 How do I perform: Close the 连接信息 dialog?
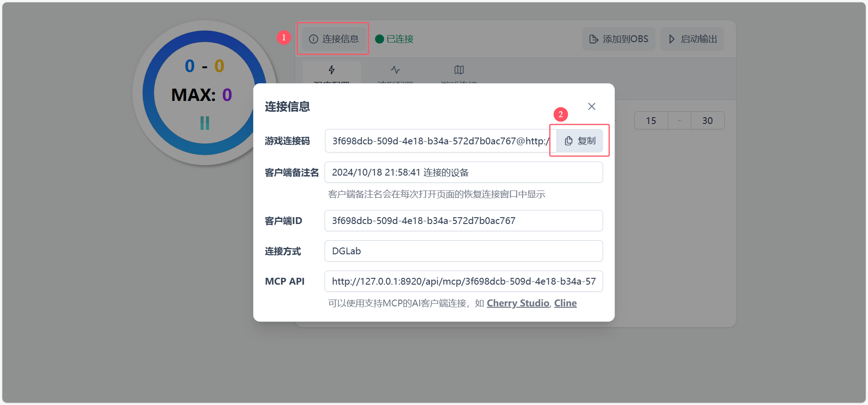point(592,106)
